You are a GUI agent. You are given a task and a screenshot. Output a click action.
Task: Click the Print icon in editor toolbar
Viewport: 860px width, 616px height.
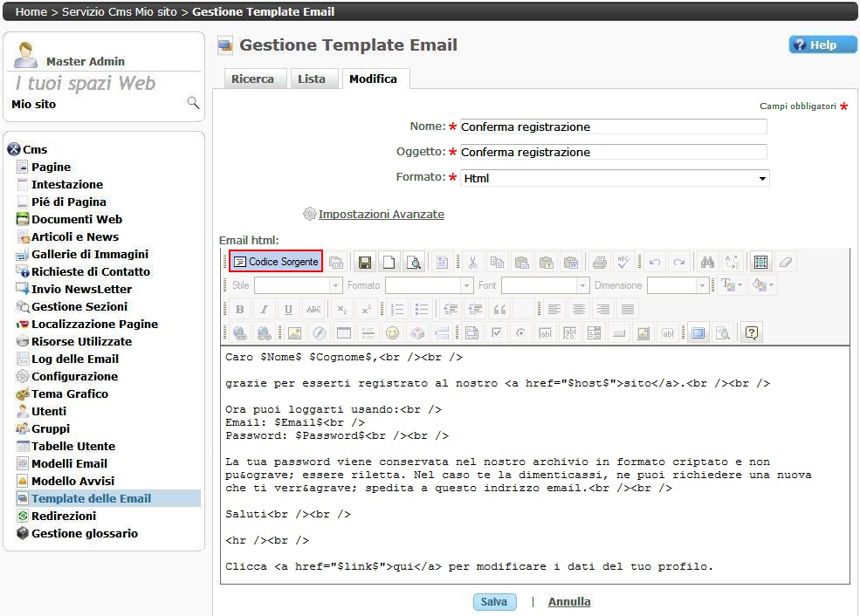(599, 262)
